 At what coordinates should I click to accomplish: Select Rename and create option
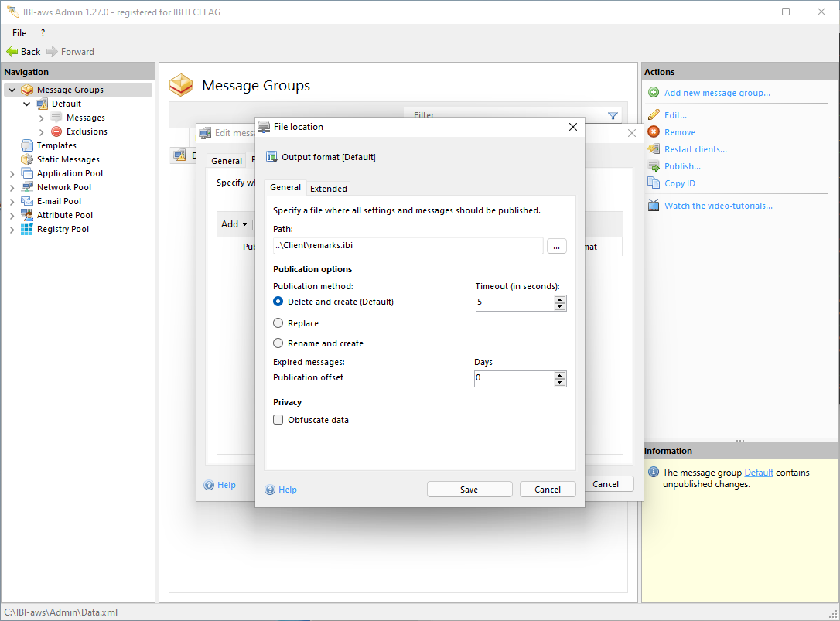click(x=278, y=343)
